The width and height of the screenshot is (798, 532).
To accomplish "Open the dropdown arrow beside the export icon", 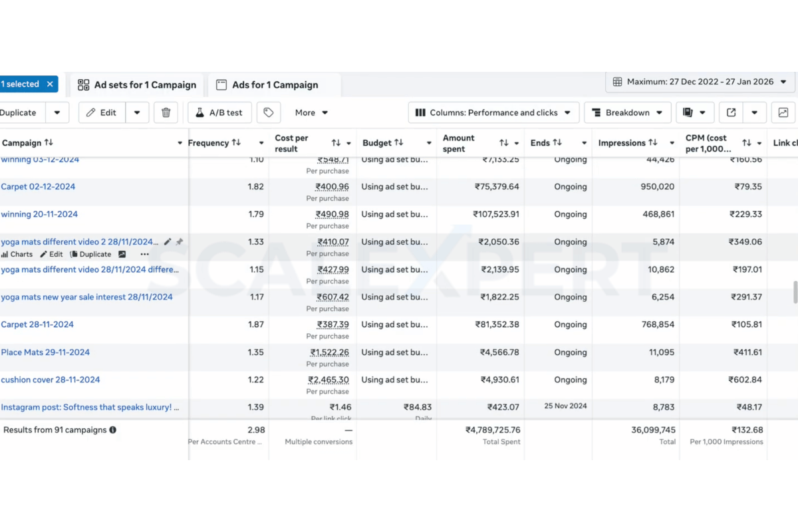I will click(x=755, y=112).
